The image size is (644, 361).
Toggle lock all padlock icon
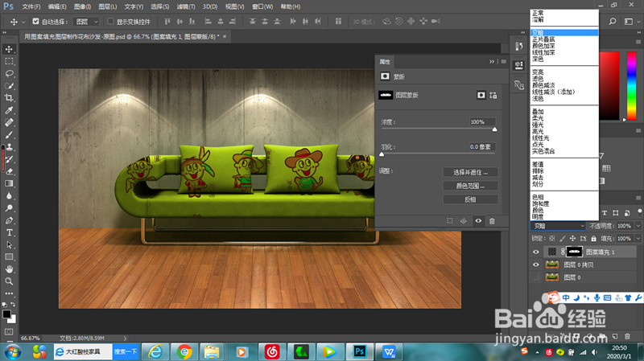coord(593,238)
